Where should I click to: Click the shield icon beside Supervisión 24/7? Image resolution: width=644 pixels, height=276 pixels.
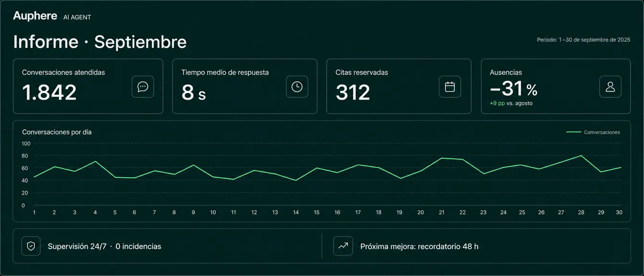[31, 246]
